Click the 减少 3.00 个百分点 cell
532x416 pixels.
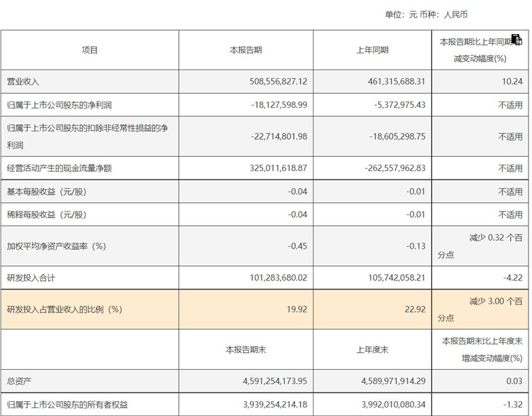coord(480,310)
